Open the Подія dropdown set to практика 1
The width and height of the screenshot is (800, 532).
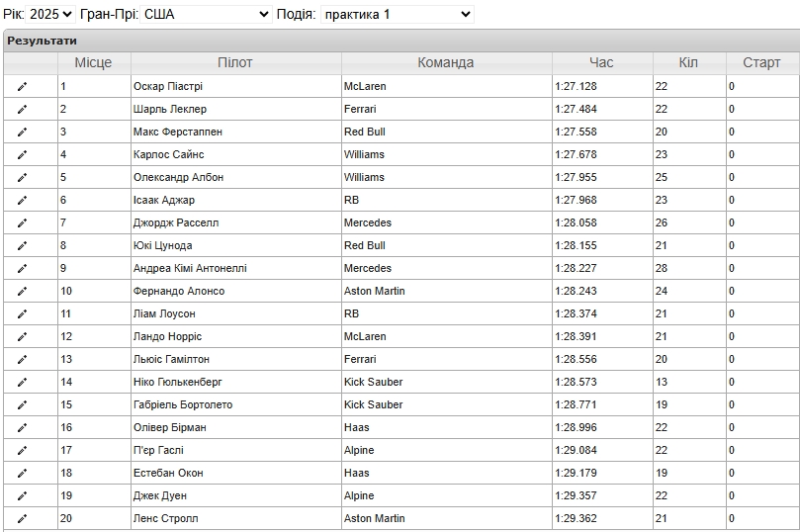(x=397, y=14)
